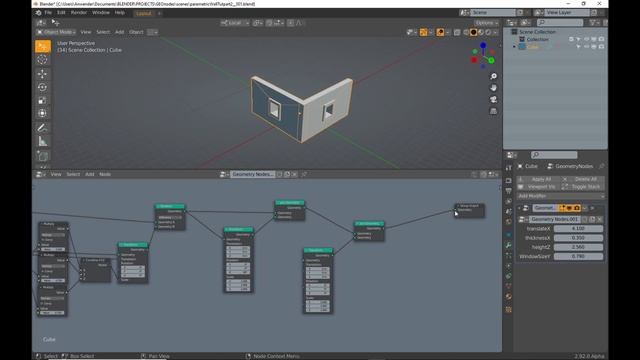Open the Render menu

pos(79,13)
